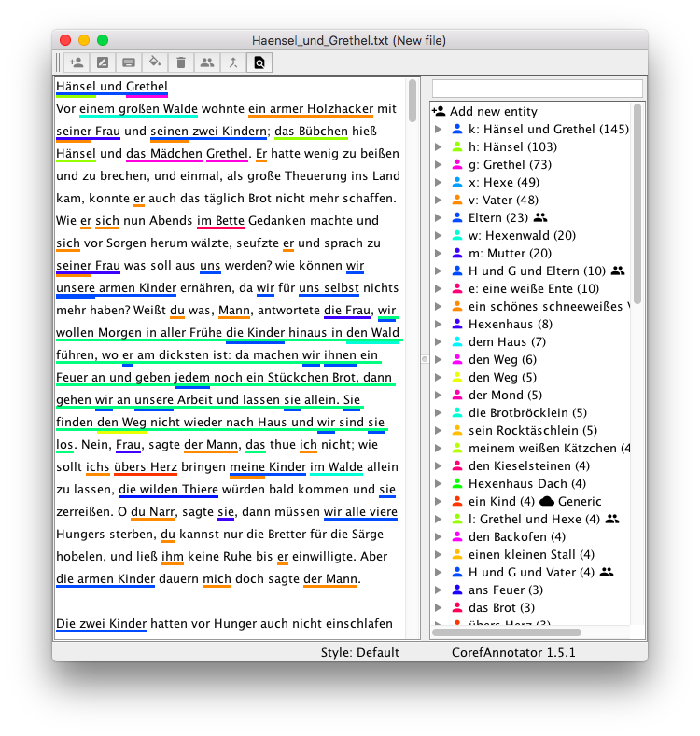The image size is (700, 736).
Task: Click the rename entity pencil icon
Action: coord(103,62)
